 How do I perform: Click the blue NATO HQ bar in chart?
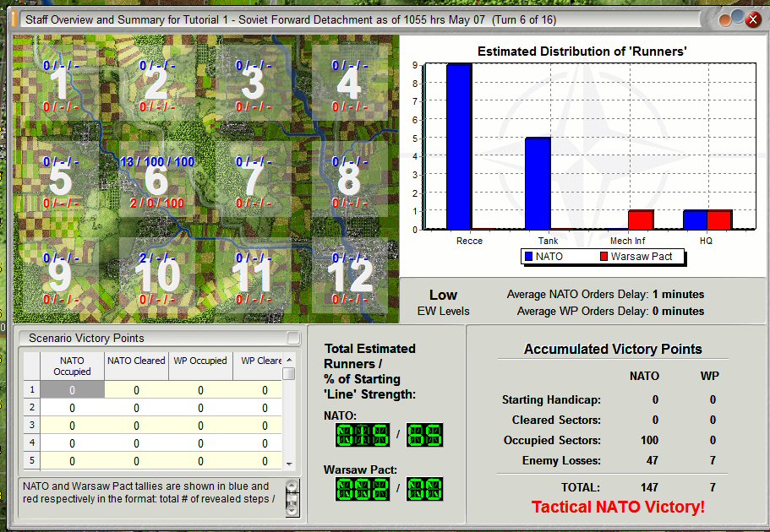pyautogui.click(x=696, y=220)
